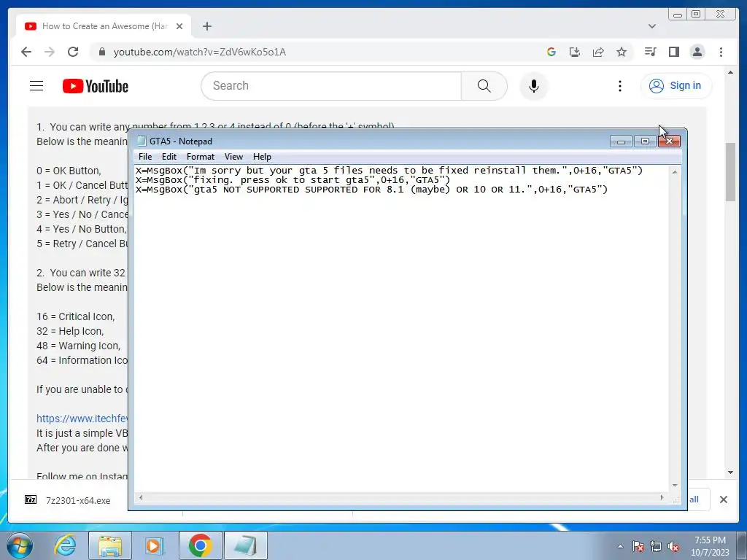
Task: Open network tray icon
Action: (656, 546)
